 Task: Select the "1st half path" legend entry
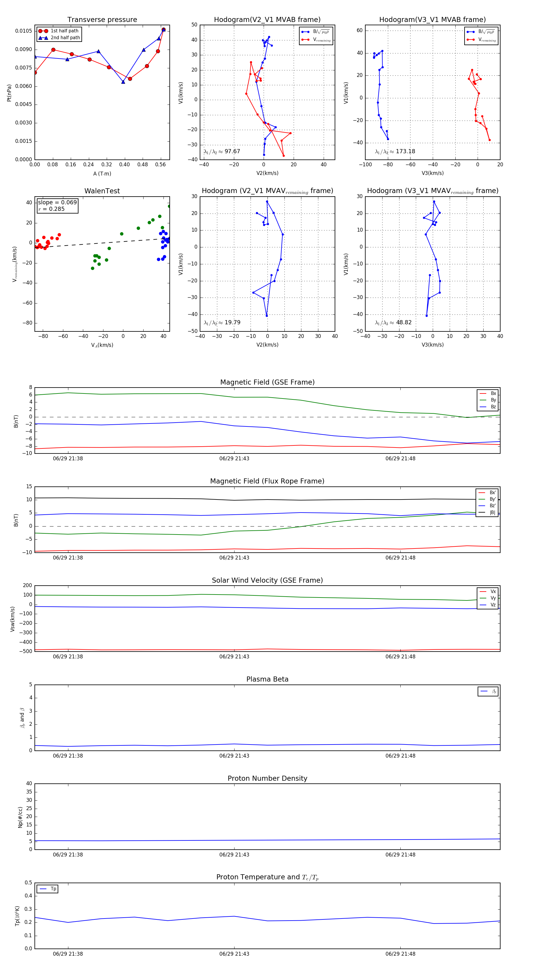click(59, 31)
